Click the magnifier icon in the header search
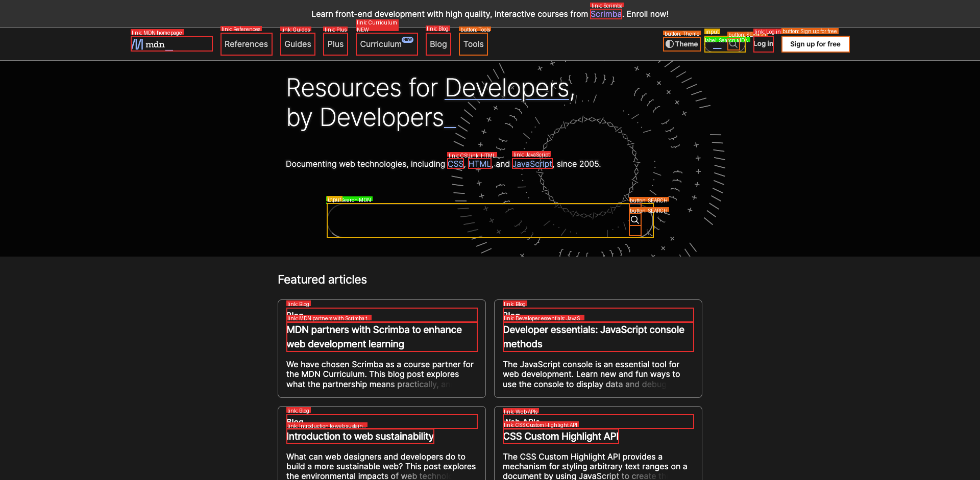The width and height of the screenshot is (980, 480). (733, 44)
